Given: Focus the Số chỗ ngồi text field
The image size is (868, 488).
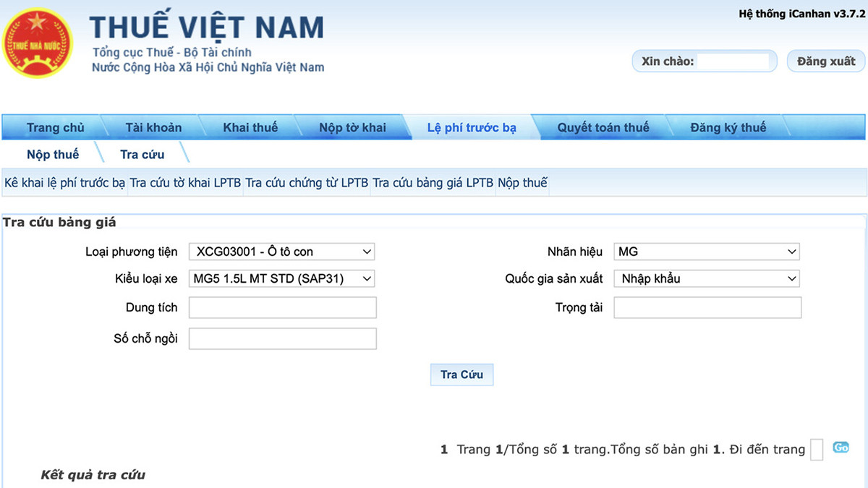Looking at the screenshot, I should click(282, 338).
